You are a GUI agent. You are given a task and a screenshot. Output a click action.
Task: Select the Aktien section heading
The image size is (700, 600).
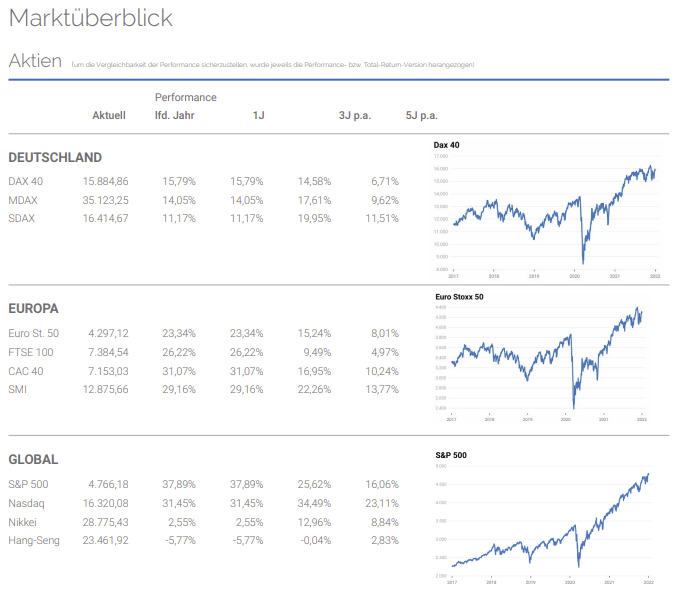pos(36,61)
